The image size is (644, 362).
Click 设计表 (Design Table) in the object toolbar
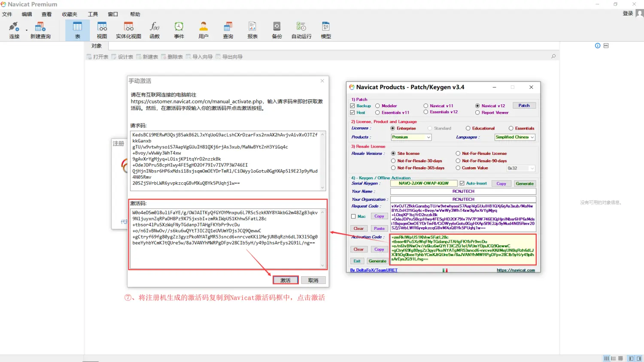click(x=122, y=57)
